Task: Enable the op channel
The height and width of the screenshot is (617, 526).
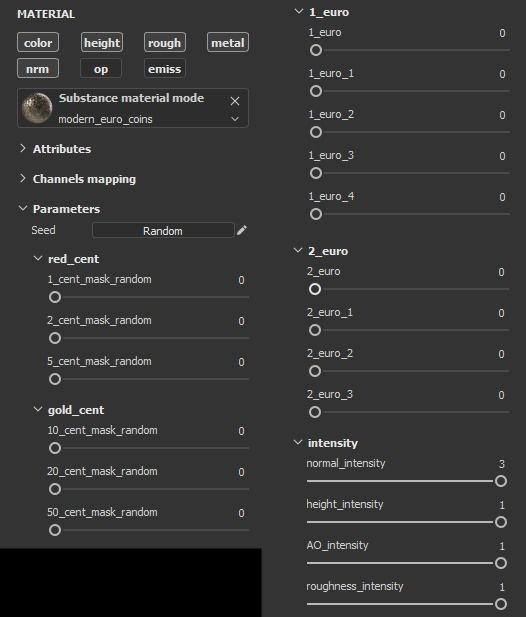Action: pos(101,69)
